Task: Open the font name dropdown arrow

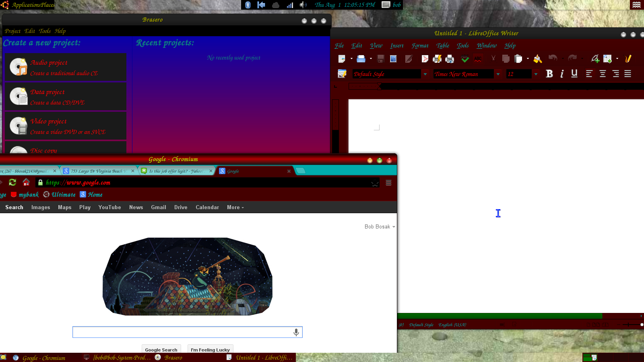Action: coord(498,74)
